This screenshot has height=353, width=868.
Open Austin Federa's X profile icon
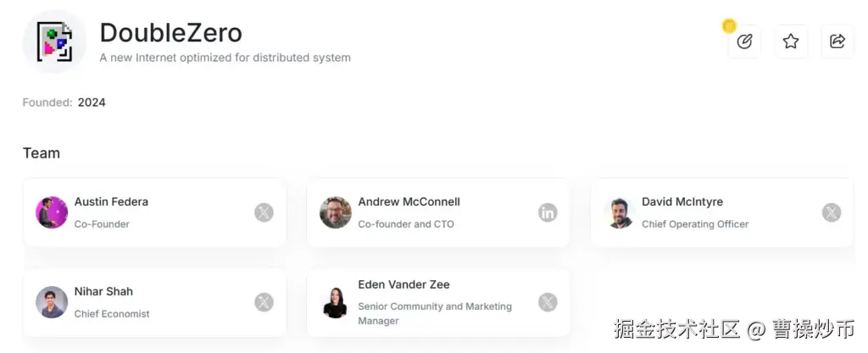click(x=264, y=212)
